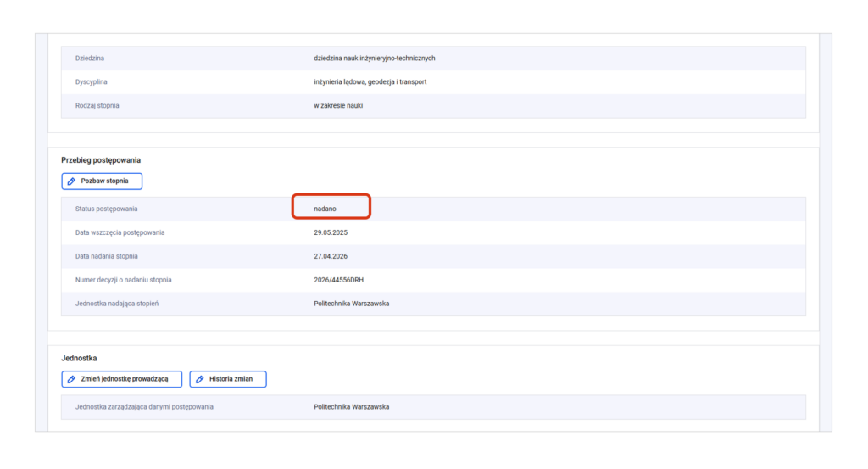The width and height of the screenshot is (868, 469).
Task: Select the highlighted status value nadano
Action: pos(325,209)
